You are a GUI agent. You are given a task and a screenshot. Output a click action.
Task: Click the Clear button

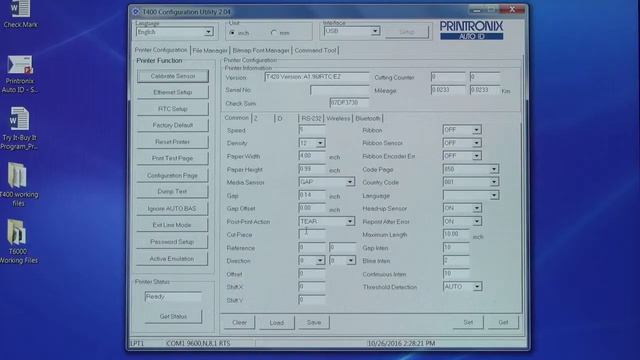(239, 322)
